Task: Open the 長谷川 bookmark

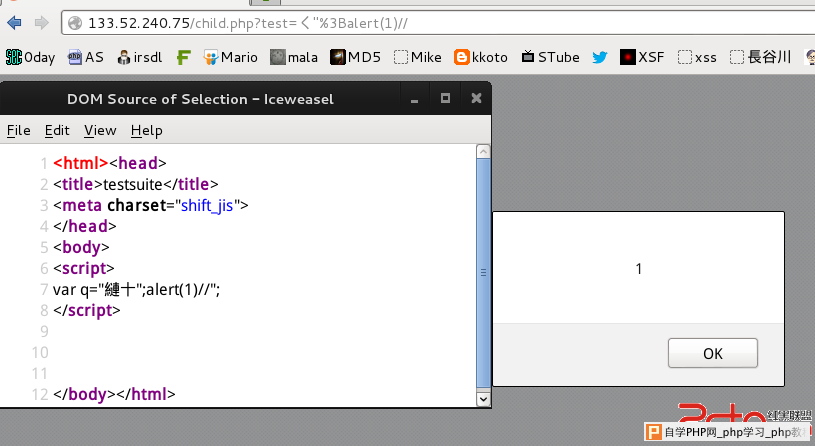Action: [760, 57]
